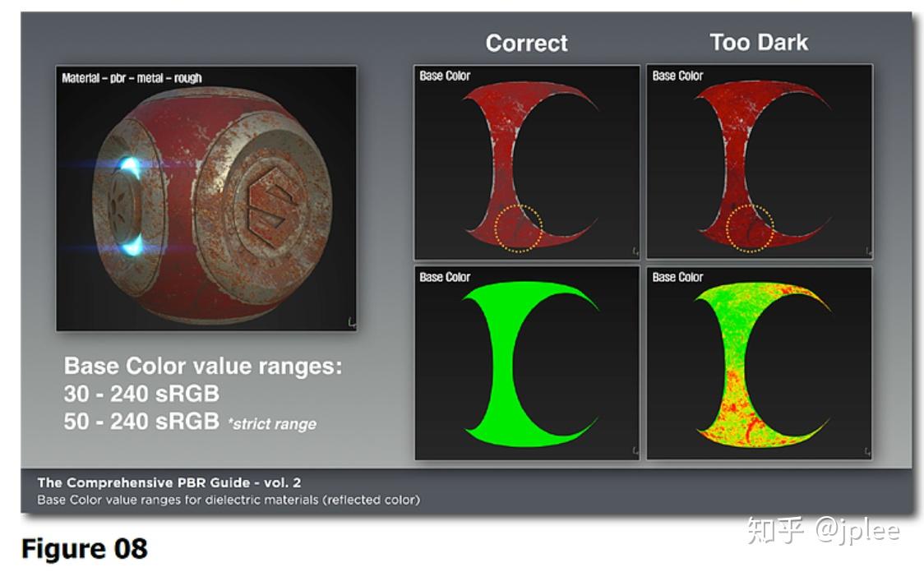The width and height of the screenshot is (924, 572).
Task: Click the hexagon emblem on the sphere
Action: (274, 206)
